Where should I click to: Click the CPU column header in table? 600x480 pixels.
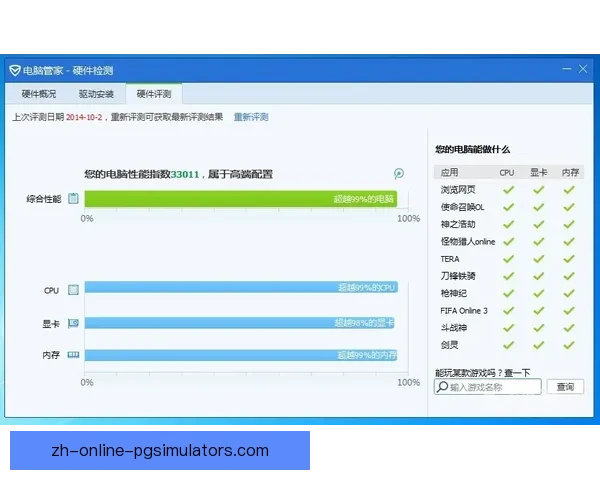coord(507,173)
